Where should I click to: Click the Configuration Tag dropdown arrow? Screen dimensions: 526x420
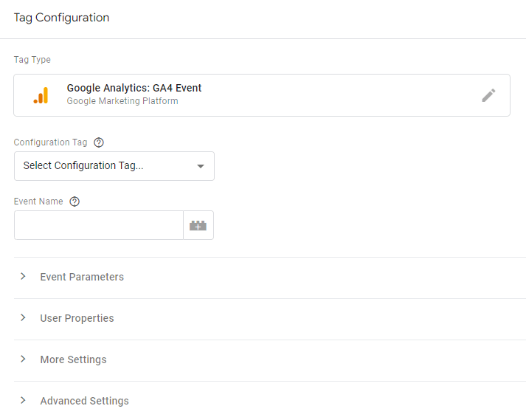point(201,166)
